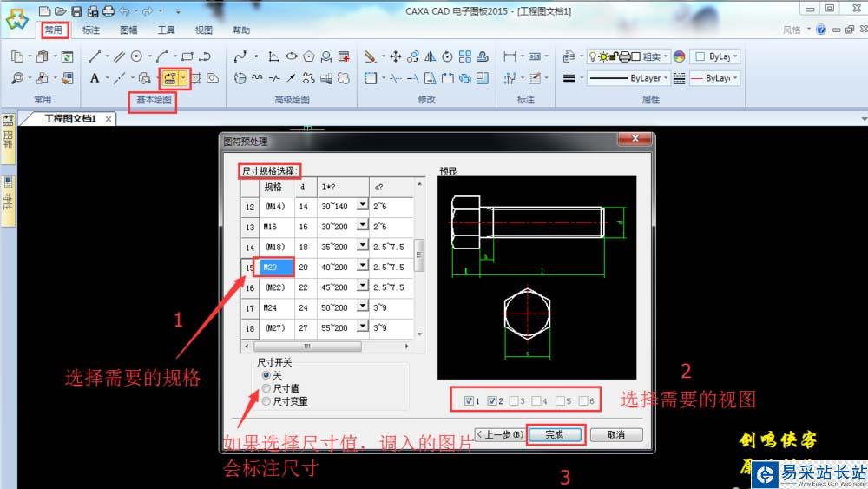
Task: Open the CAXA application logo menu
Action: coord(16,20)
